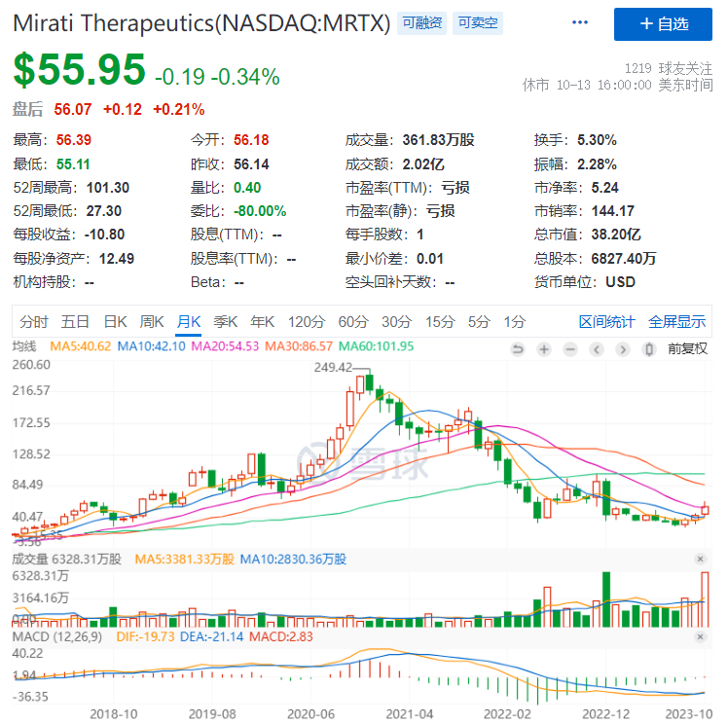Close the MACD indicator panel
The width and height of the screenshot is (728, 724).
tap(700, 636)
